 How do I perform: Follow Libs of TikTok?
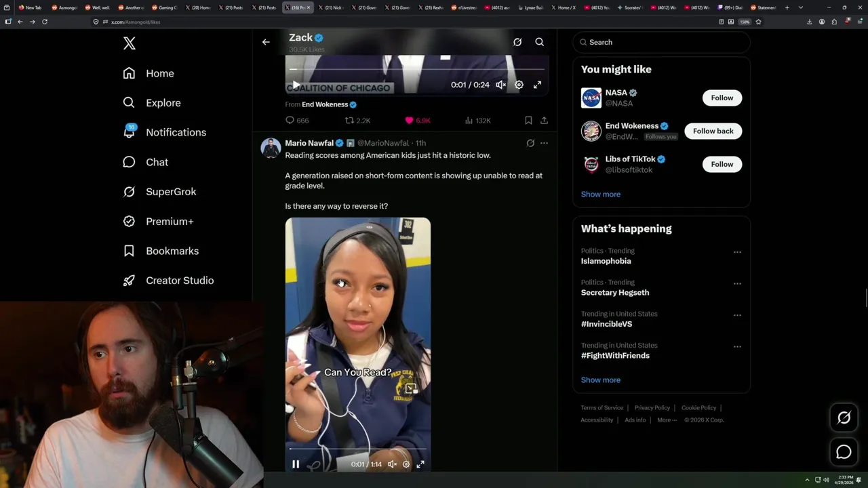point(722,164)
